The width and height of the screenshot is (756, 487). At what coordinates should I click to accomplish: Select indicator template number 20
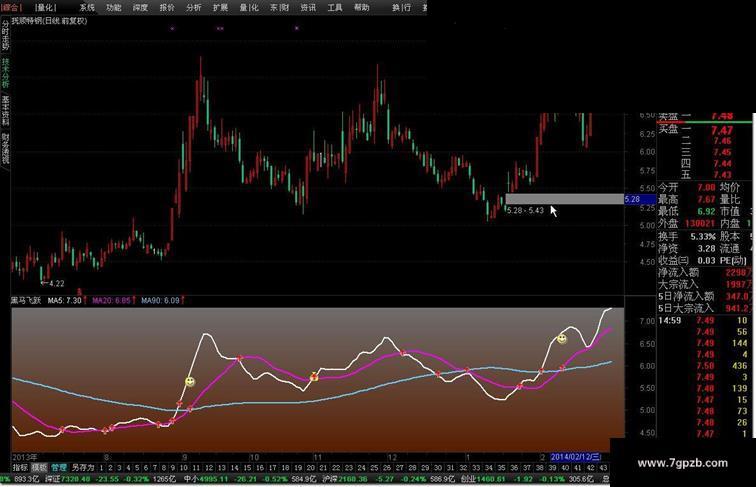pyautogui.click(x=310, y=468)
